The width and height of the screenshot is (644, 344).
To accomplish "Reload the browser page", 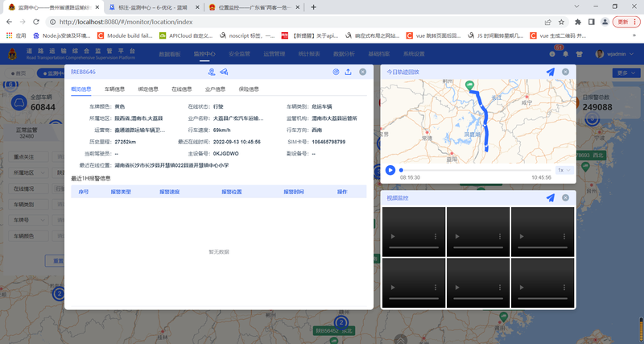I will click(36, 22).
